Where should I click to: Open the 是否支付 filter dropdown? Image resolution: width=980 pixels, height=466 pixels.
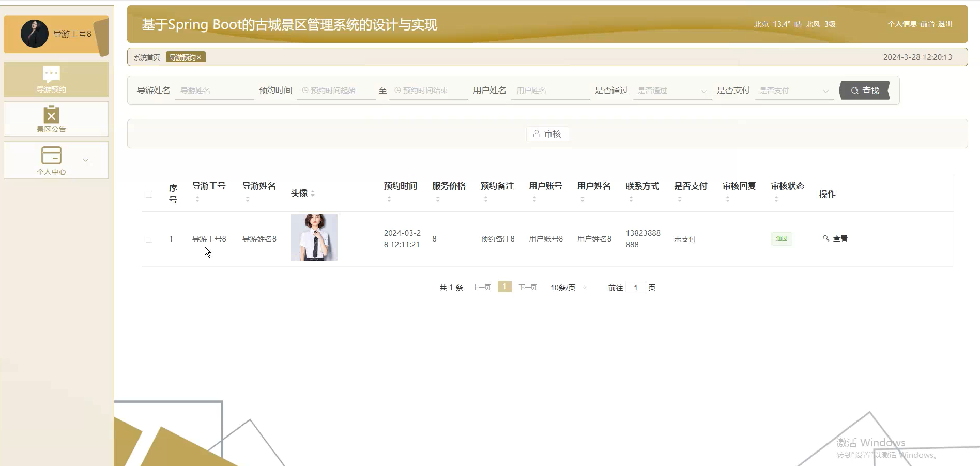pyautogui.click(x=793, y=91)
